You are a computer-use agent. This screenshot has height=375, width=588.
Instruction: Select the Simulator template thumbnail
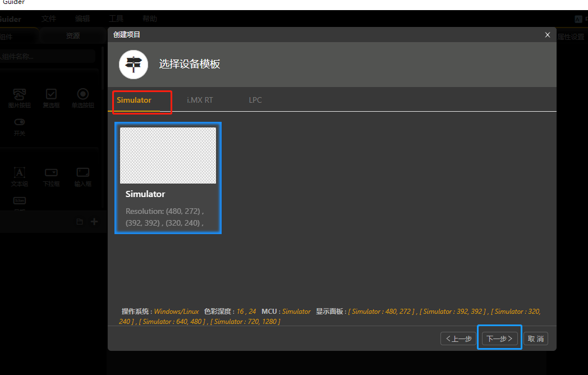168,155
